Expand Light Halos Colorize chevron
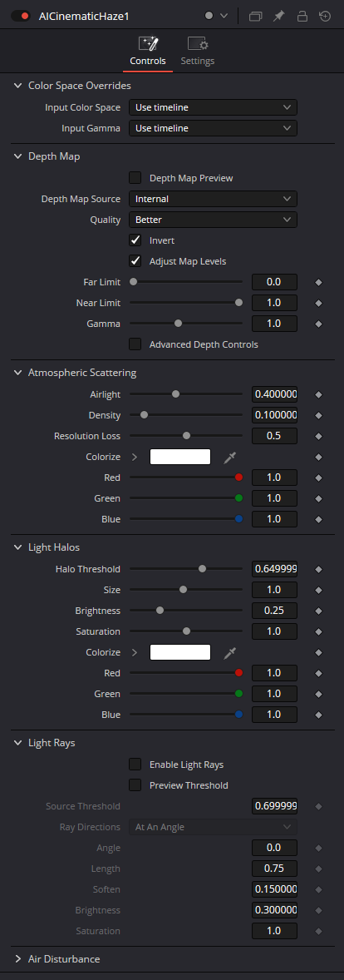This screenshot has height=980, width=344. [135, 652]
